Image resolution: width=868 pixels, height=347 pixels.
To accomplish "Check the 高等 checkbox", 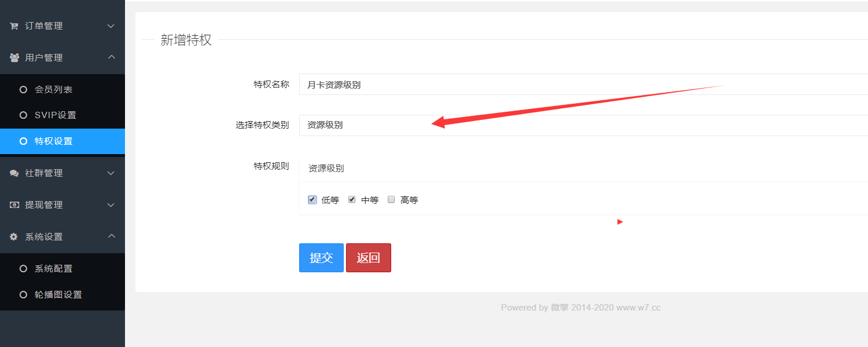I will (x=391, y=200).
